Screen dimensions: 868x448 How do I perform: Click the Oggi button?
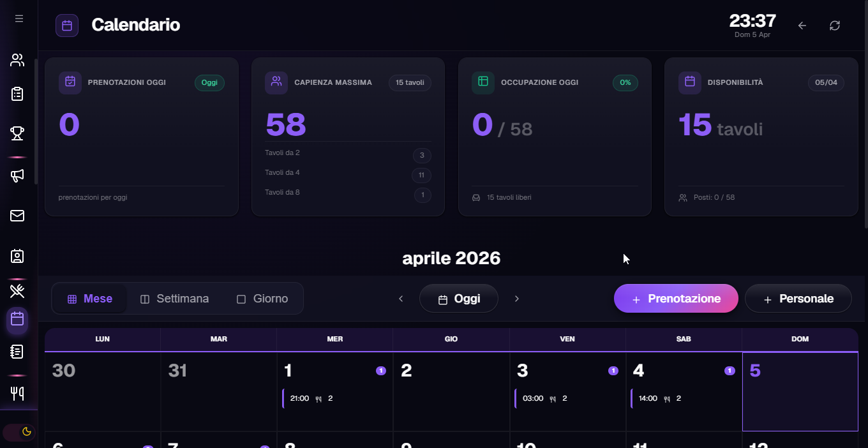459,299
